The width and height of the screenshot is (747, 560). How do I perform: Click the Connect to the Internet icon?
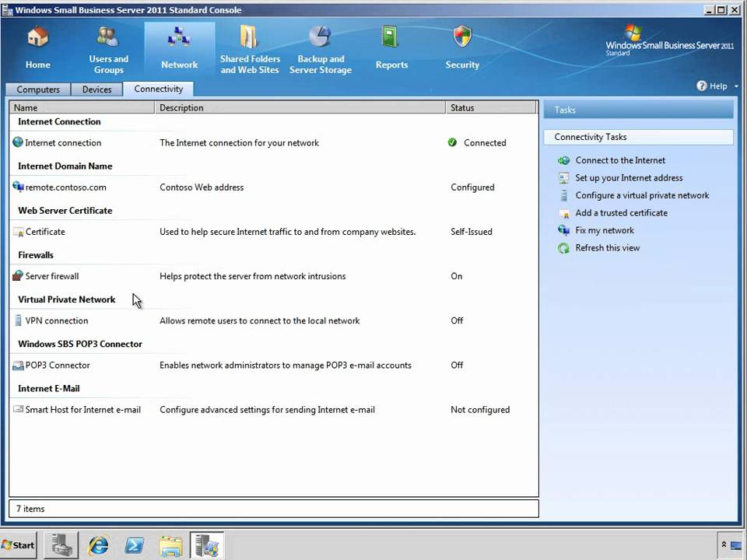coord(563,160)
